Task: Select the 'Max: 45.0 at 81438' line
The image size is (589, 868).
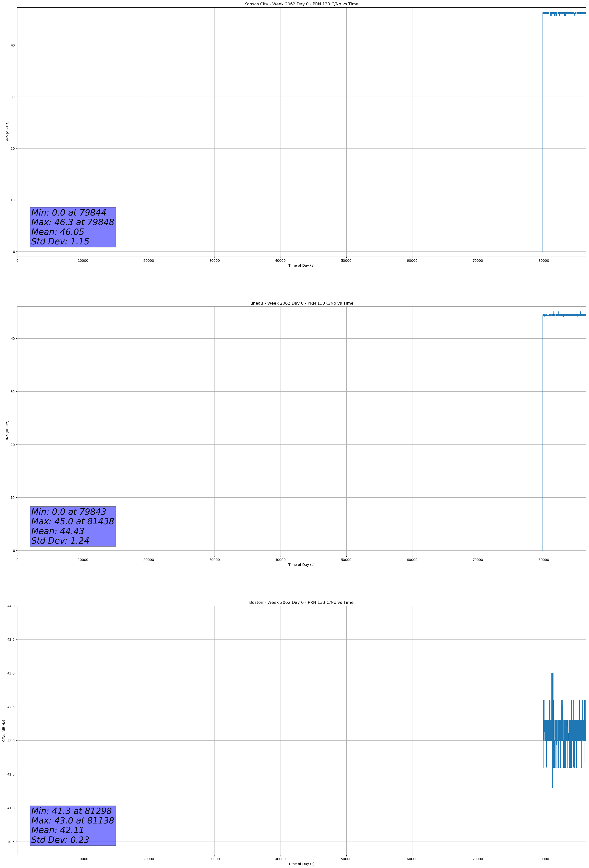Action: (72, 521)
